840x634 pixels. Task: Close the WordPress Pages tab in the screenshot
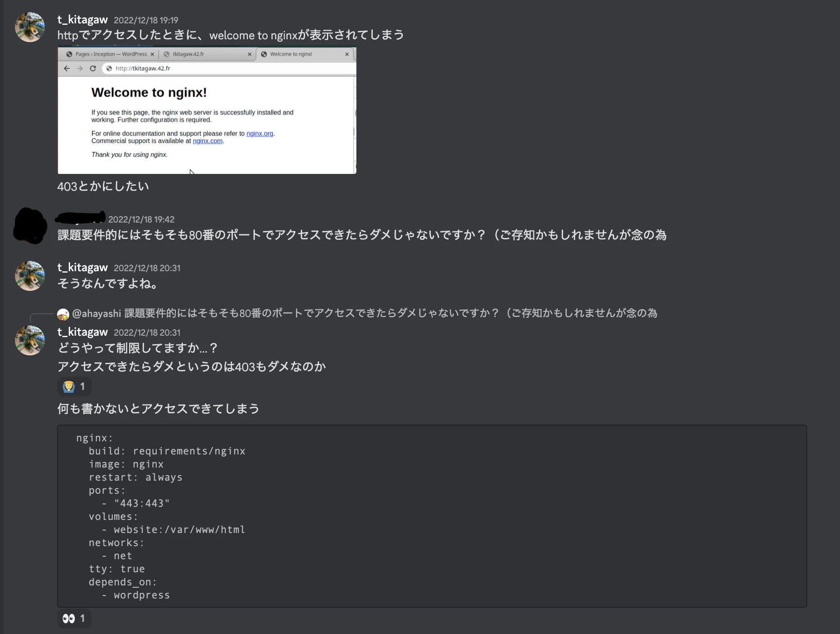pyautogui.click(x=152, y=54)
